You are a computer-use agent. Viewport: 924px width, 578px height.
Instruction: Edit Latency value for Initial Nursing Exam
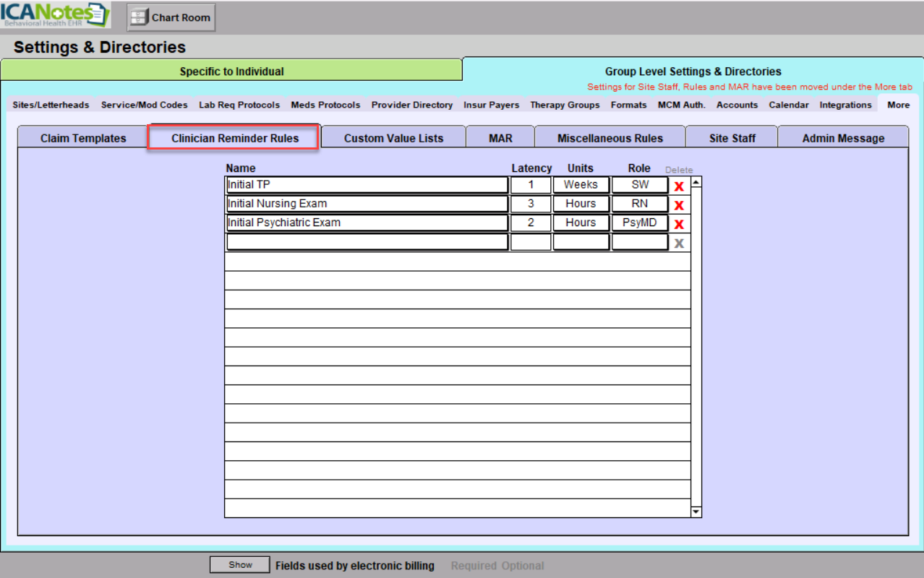[531, 204]
